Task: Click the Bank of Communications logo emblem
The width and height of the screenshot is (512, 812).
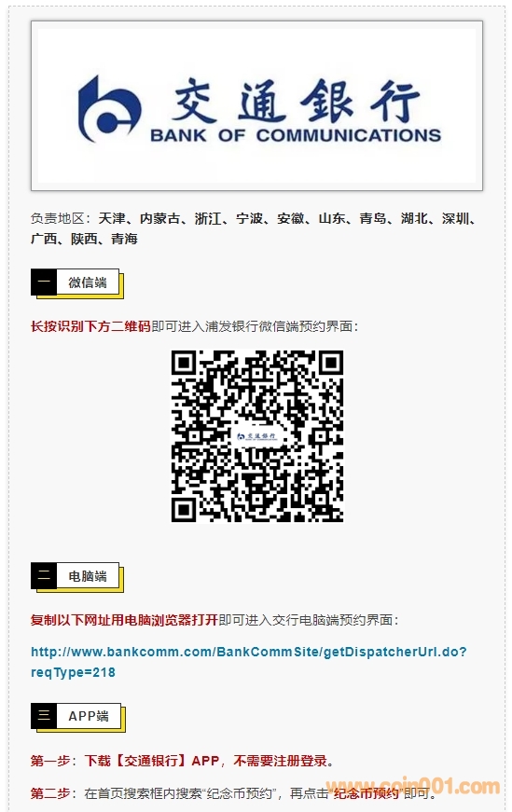Action: pyautogui.click(x=109, y=109)
